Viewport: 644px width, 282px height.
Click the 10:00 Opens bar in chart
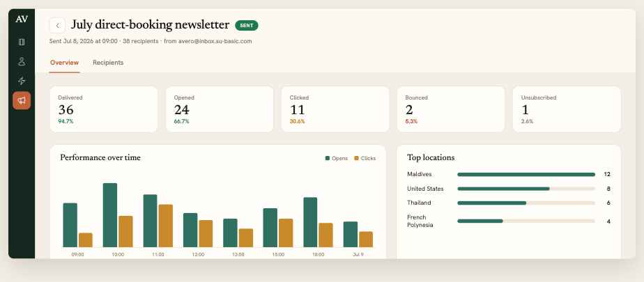click(x=110, y=215)
